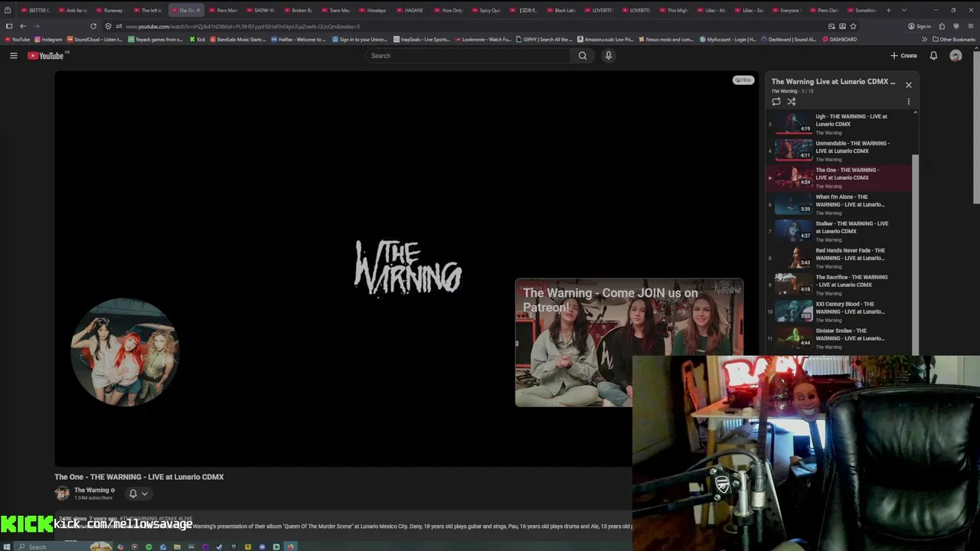
Task: Click the Hide end screen button
Action: pyautogui.click(x=743, y=80)
